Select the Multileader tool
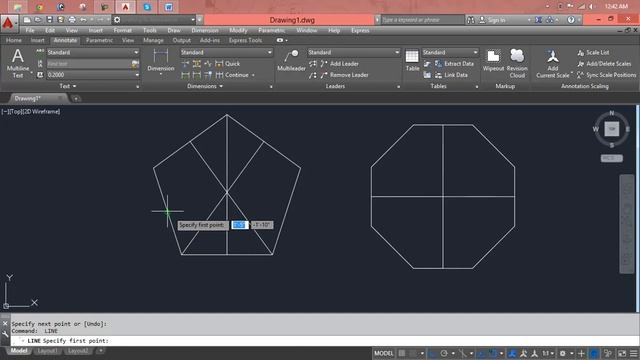This screenshot has width=640, height=360. pos(291,60)
